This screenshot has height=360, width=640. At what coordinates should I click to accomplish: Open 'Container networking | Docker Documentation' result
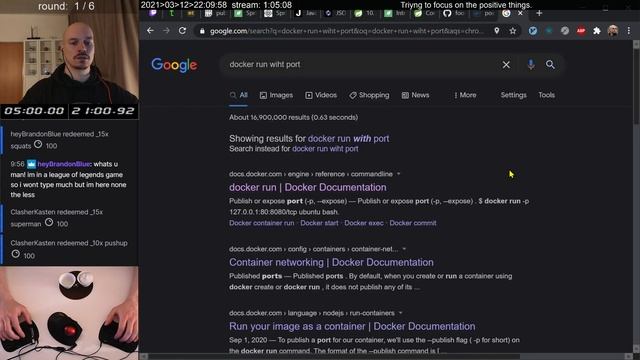331,262
